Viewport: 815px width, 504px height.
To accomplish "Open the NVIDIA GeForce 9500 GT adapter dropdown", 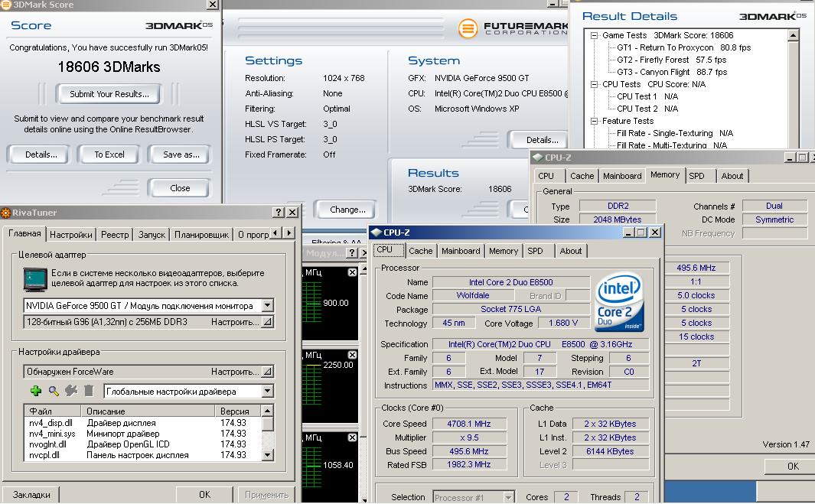I will 267,305.
